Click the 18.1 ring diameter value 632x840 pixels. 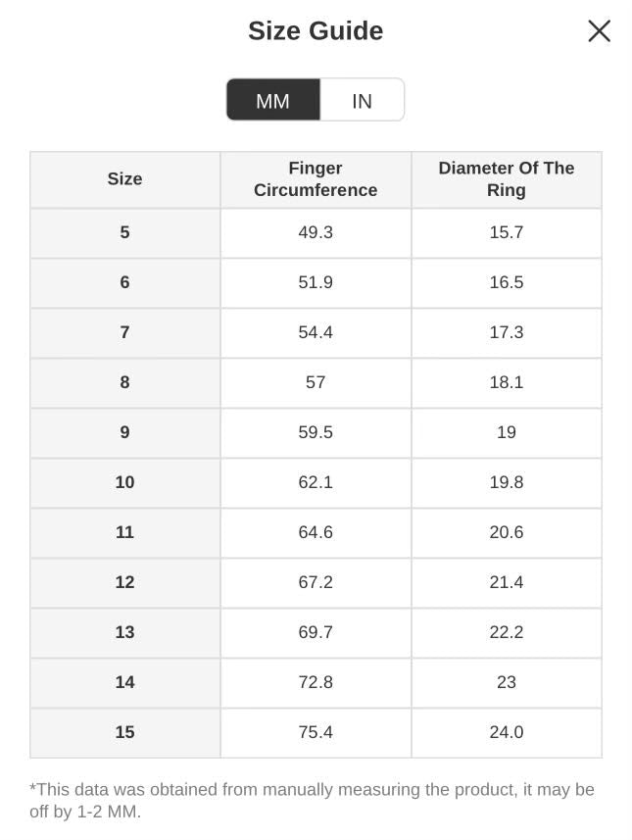506,383
